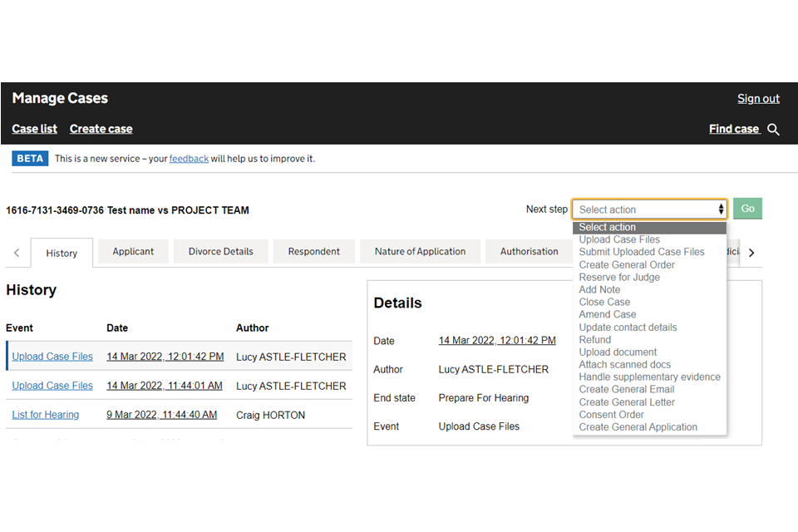Open the Case list link
798x532 pixels.
tap(35, 129)
